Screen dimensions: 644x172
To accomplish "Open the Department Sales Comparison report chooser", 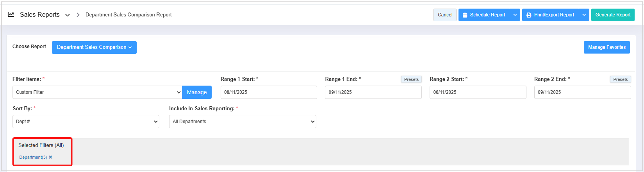I will 94,47.
